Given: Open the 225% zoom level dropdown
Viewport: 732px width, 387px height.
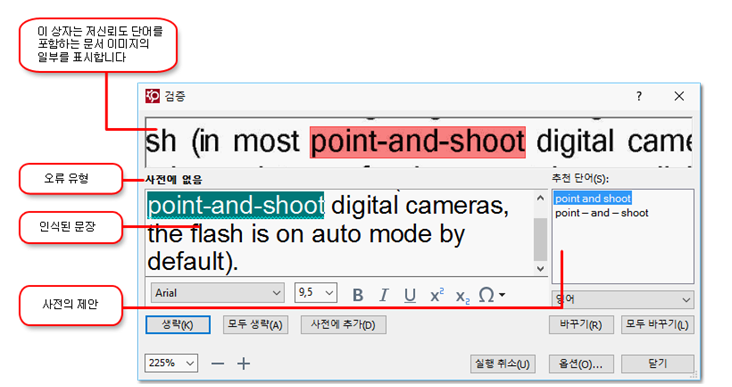Looking at the screenshot, I should point(171,363).
